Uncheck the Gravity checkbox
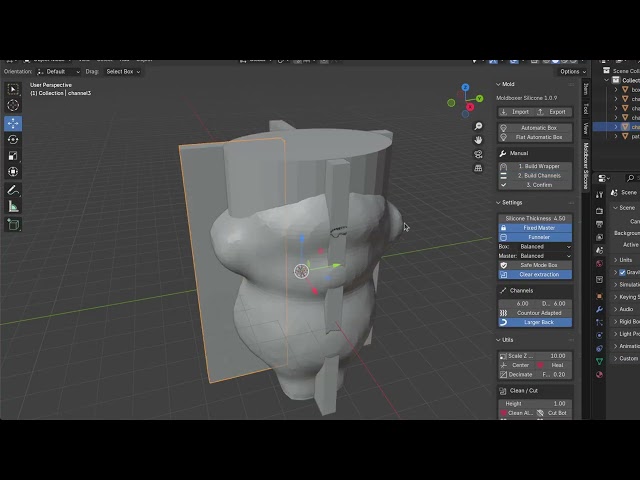 622,272
